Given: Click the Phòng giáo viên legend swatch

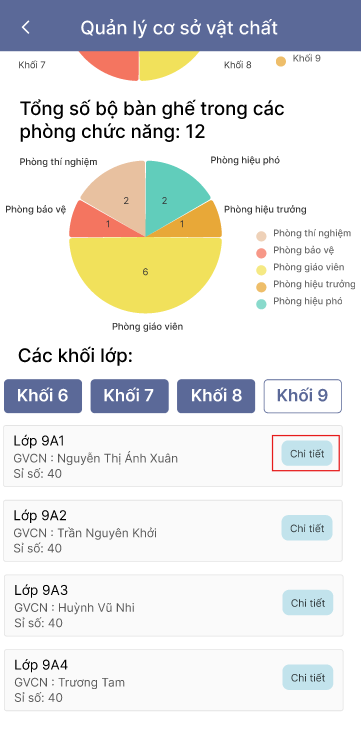Looking at the screenshot, I should [x=261, y=270].
